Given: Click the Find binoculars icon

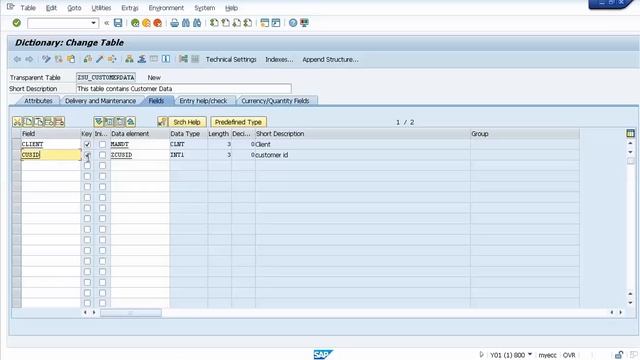Looking at the screenshot, I should coord(186,23).
